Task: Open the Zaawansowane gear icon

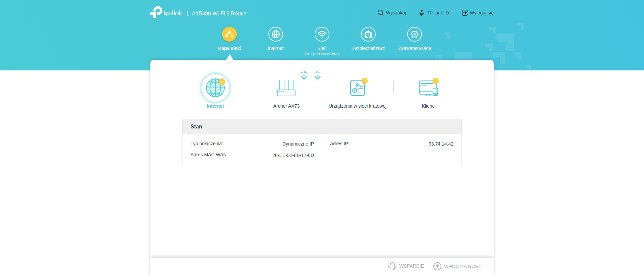Action: [x=415, y=34]
